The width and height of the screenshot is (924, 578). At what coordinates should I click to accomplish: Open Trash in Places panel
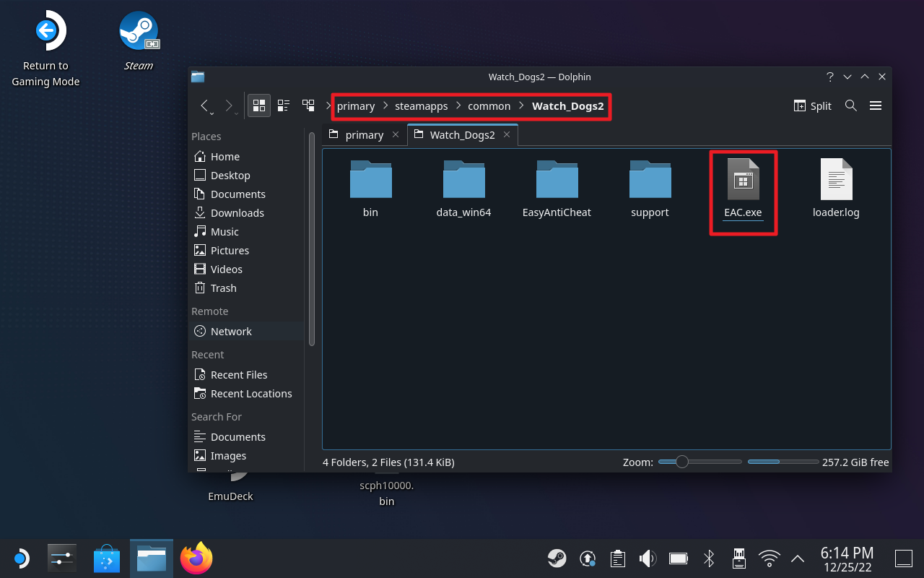[246, 288]
